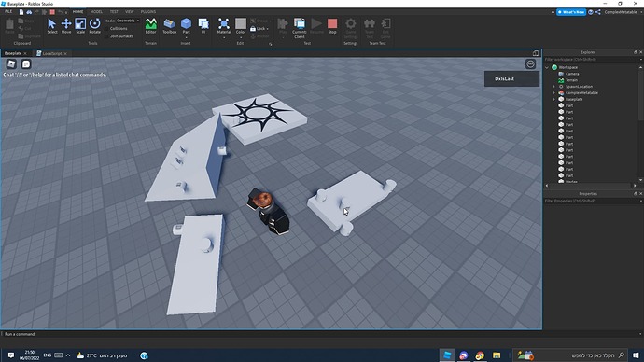Open the Toolbox panel
The image size is (644, 362).
click(169, 26)
